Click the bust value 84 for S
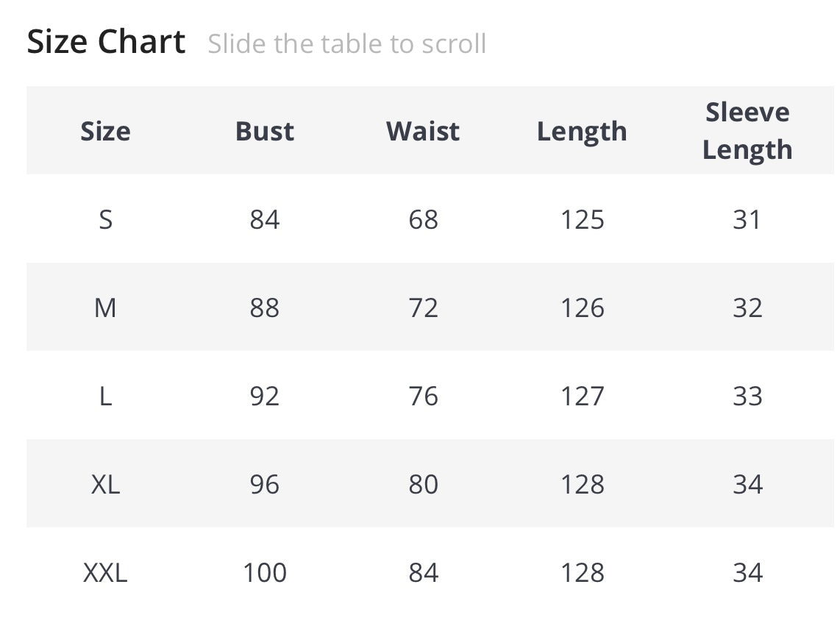Screen dimensions: 840x626 [x=265, y=219]
